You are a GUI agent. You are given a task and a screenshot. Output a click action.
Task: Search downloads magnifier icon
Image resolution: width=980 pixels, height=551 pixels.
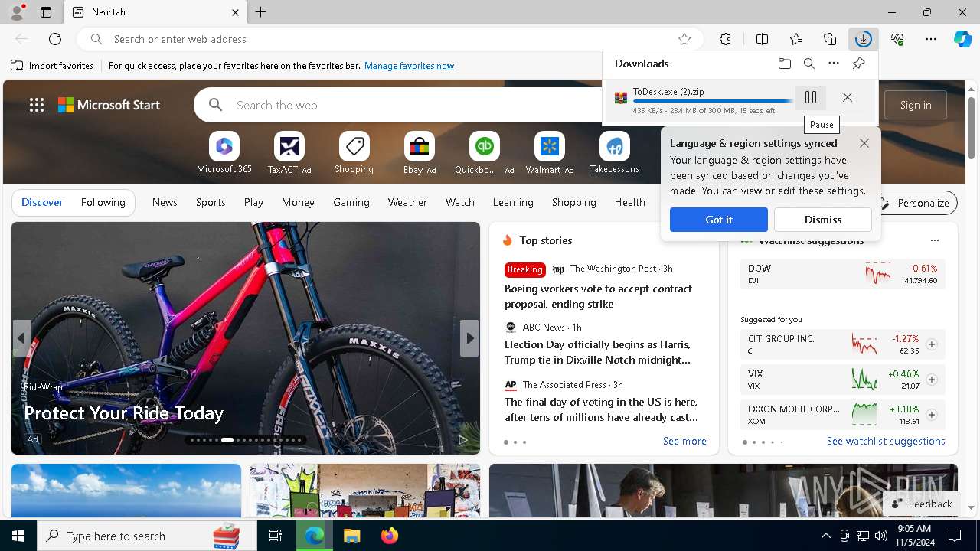(x=809, y=64)
